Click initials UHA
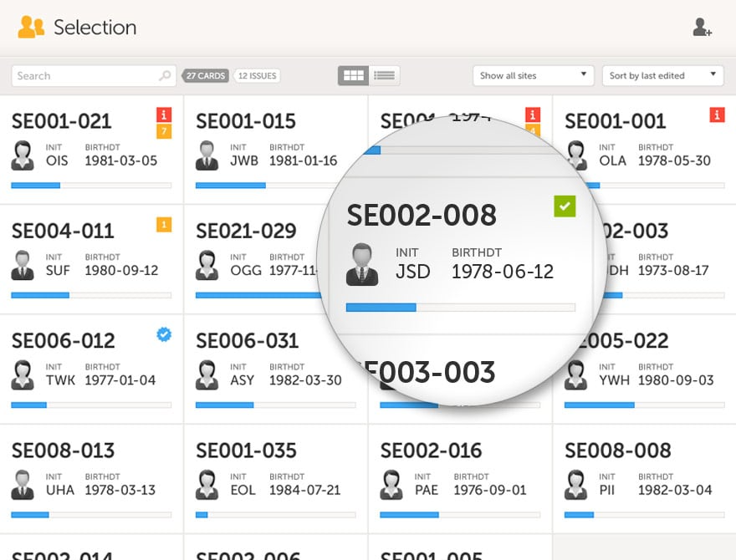 [x=60, y=490]
